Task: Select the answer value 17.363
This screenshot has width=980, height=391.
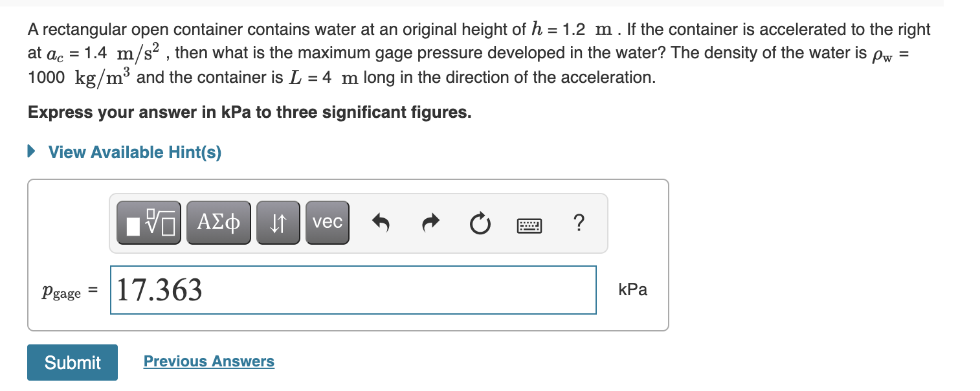Action: click(x=158, y=290)
